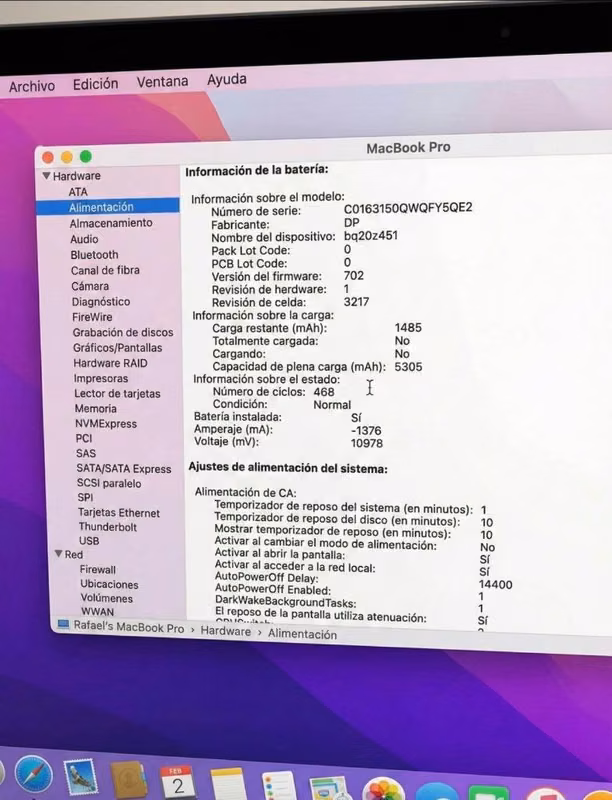This screenshot has width=612, height=800.
Task: Open the Contacts app in the Dock
Action: point(129,781)
